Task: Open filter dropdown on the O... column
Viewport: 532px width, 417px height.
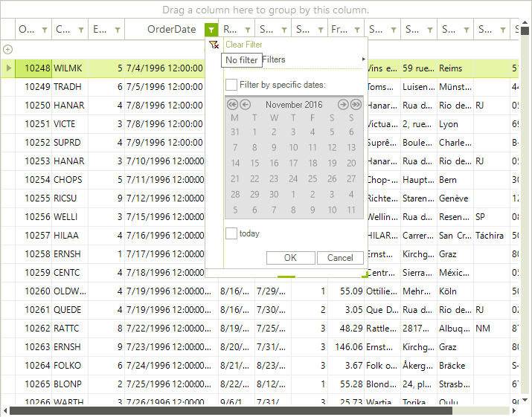Action: (x=45, y=30)
